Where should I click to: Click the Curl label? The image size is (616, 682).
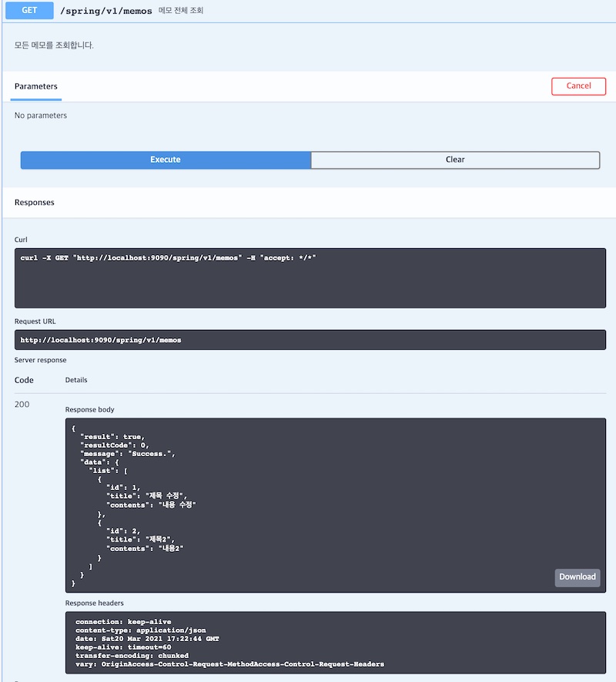click(x=21, y=240)
